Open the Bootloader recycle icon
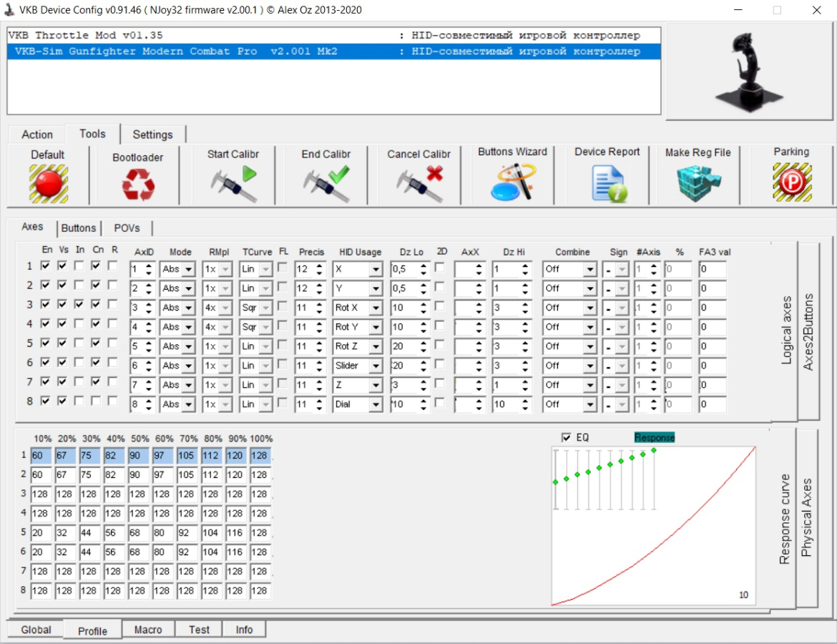 coord(138,185)
